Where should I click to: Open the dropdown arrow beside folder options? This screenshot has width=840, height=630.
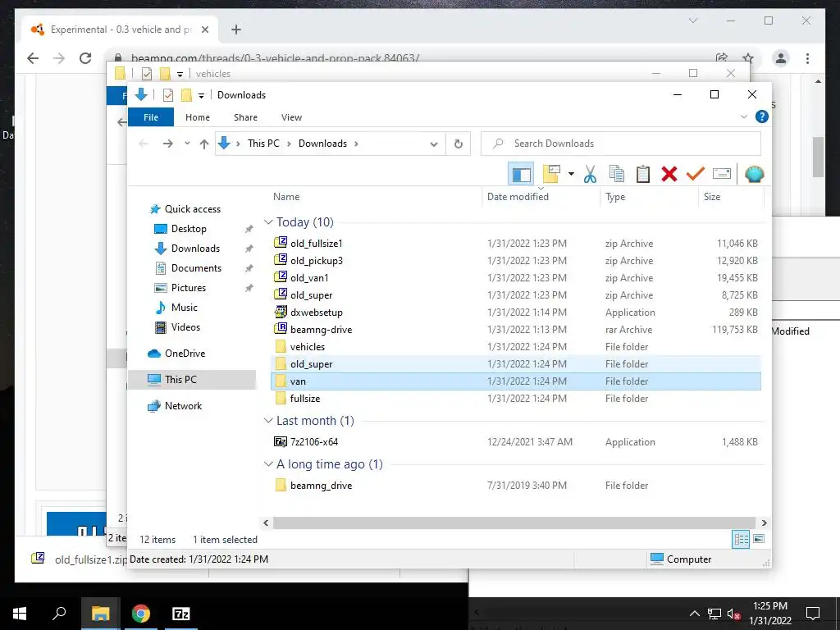571,174
